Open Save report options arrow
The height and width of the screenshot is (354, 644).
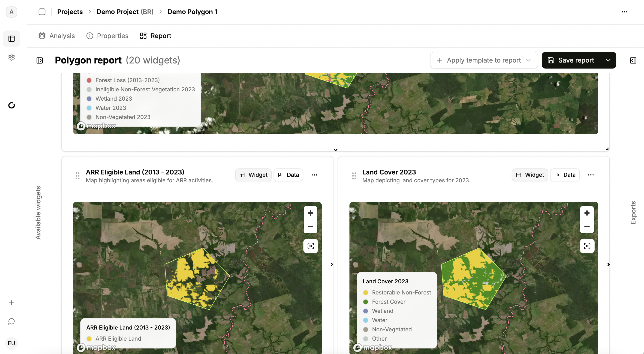tap(608, 60)
